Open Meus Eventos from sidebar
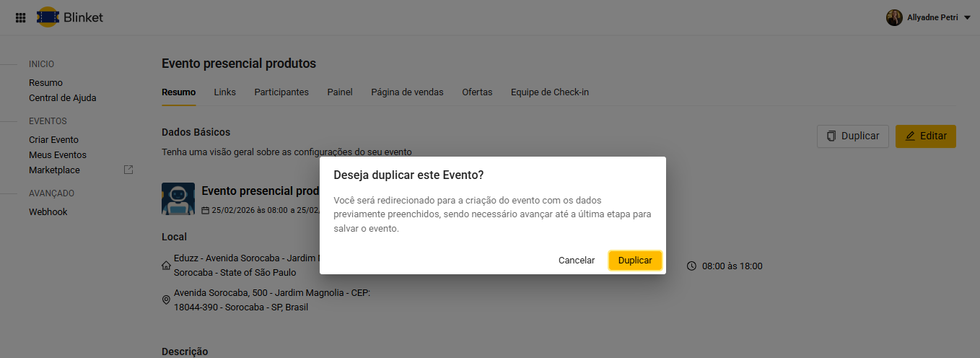The height and width of the screenshot is (358, 980). pyautogui.click(x=57, y=155)
